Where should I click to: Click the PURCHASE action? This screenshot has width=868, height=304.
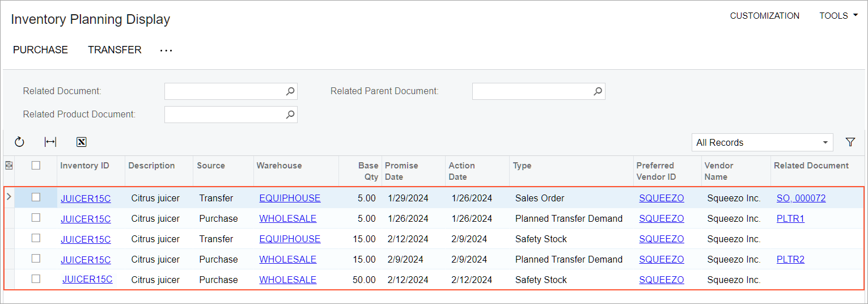(40, 50)
